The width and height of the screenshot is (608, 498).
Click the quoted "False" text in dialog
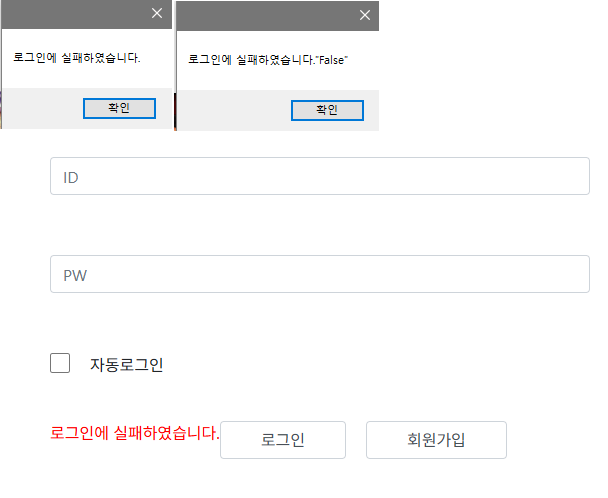[331, 61]
